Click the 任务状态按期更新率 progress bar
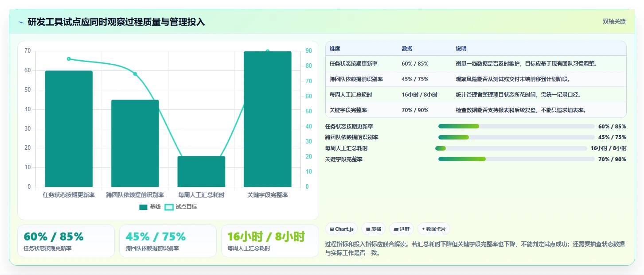The width and height of the screenshot is (644, 275). (516, 126)
